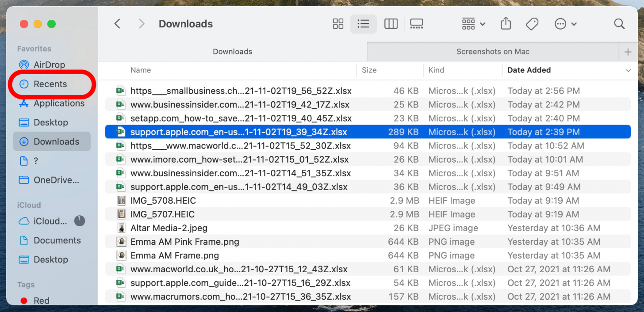Select the www.macrumors.com xlsx file
The width and height of the screenshot is (644, 312).
pos(368,297)
